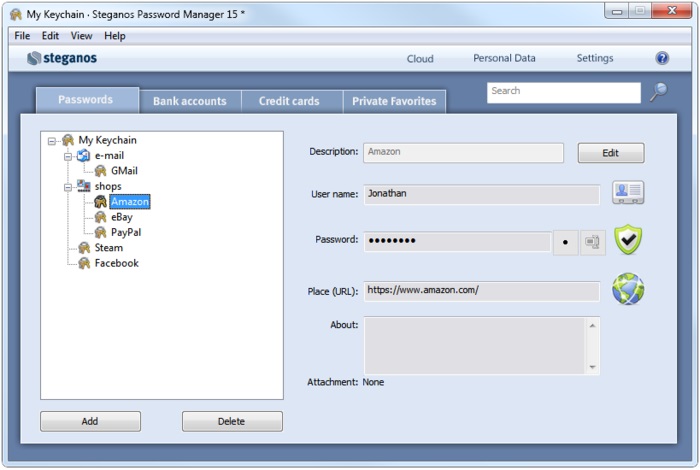Open the File menu

pos(22,36)
